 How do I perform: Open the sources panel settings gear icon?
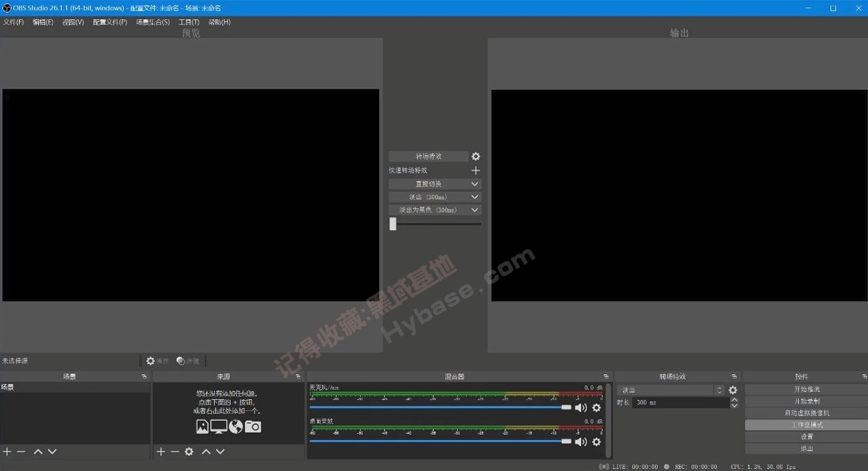coord(189,451)
